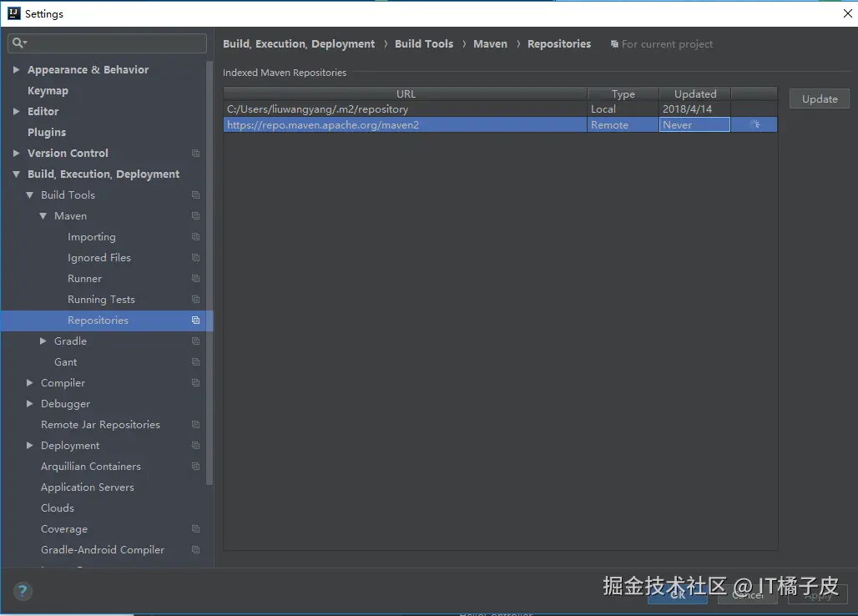Expand the Deployment node arrow
The image size is (858, 616).
point(30,446)
